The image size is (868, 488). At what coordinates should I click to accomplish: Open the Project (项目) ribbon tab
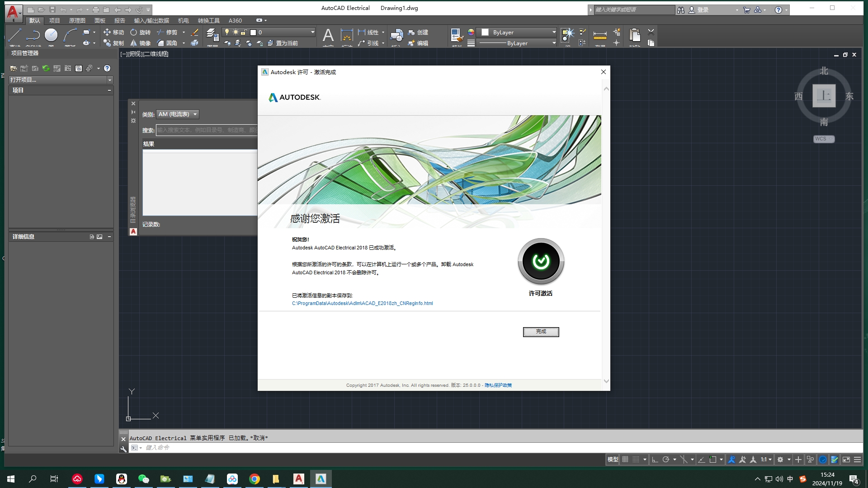54,20
